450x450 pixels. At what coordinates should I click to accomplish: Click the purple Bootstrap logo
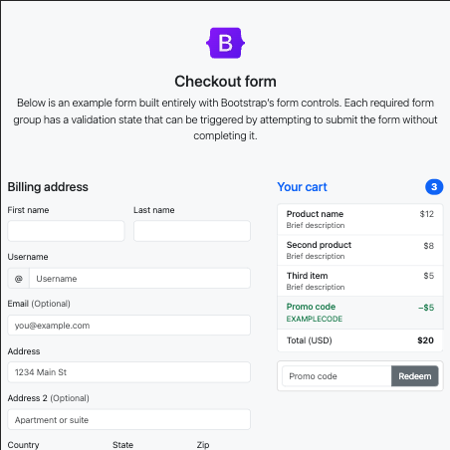tap(225, 43)
